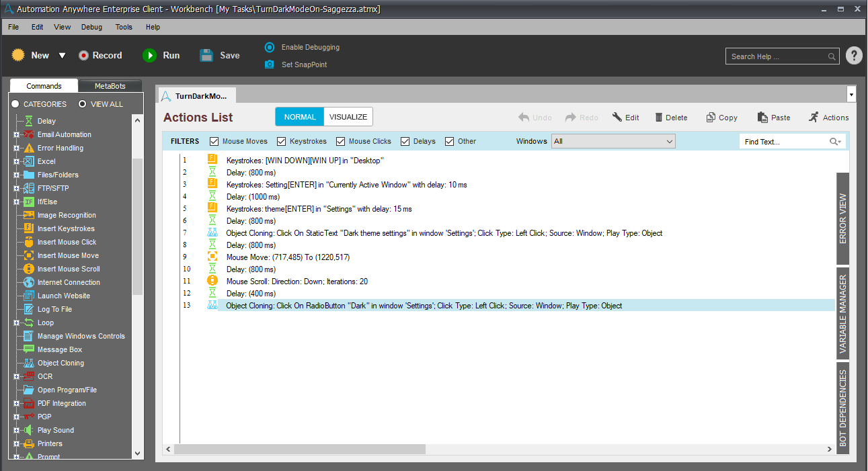
Task: Select action line 9 Mouse Move
Action: 288,257
